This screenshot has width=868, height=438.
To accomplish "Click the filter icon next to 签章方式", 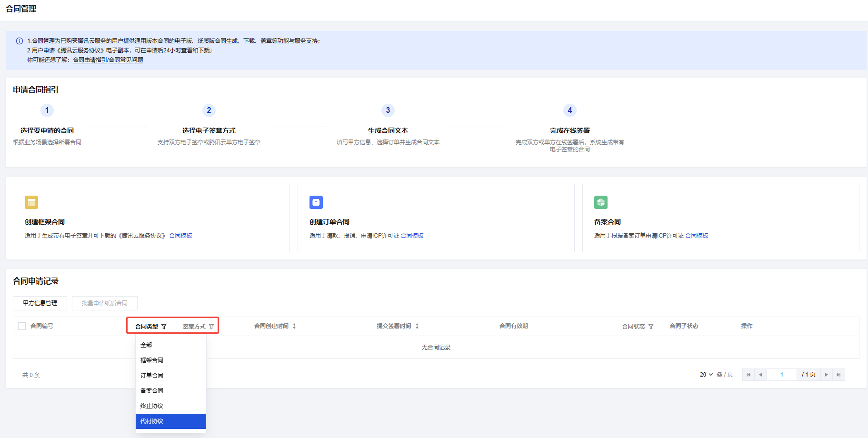I will tap(211, 327).
